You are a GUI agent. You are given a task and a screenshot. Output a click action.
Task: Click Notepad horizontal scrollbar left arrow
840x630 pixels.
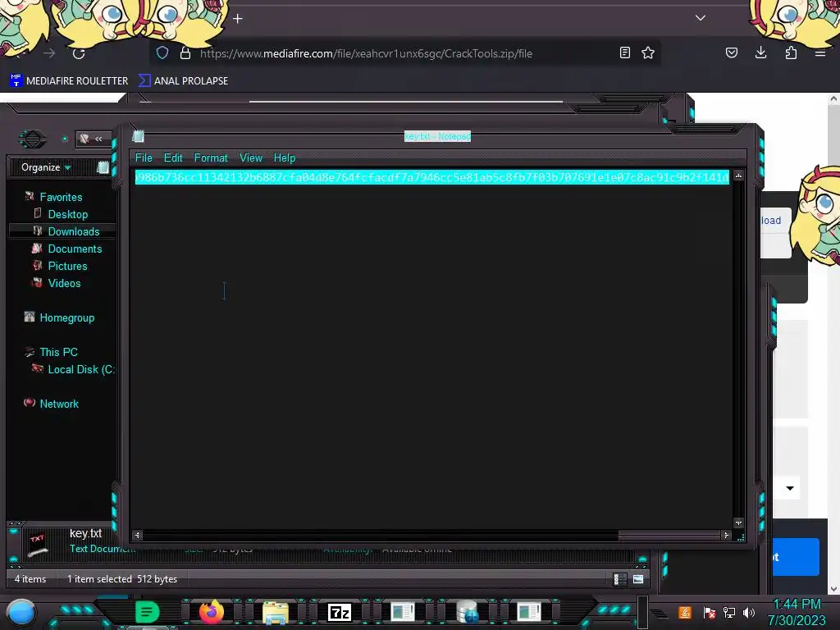pos(138,535)
